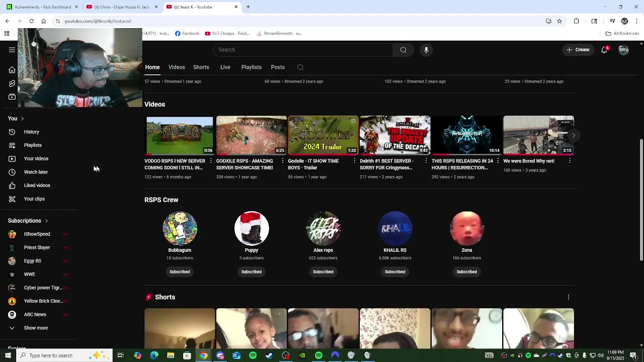Click the Liked videos thumbs-up icon

(12, 186)
